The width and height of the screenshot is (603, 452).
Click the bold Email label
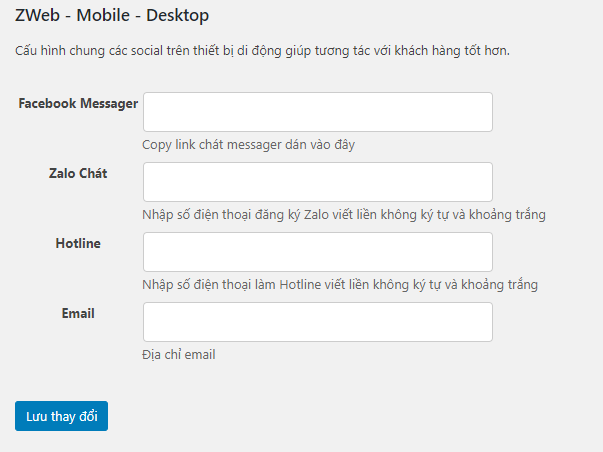point(78,314)
